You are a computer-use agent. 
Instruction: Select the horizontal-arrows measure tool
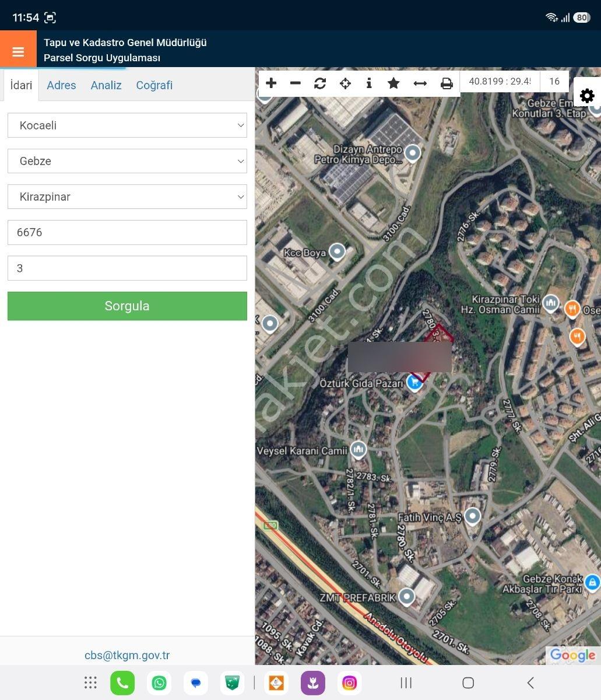(x=420, y=83)
